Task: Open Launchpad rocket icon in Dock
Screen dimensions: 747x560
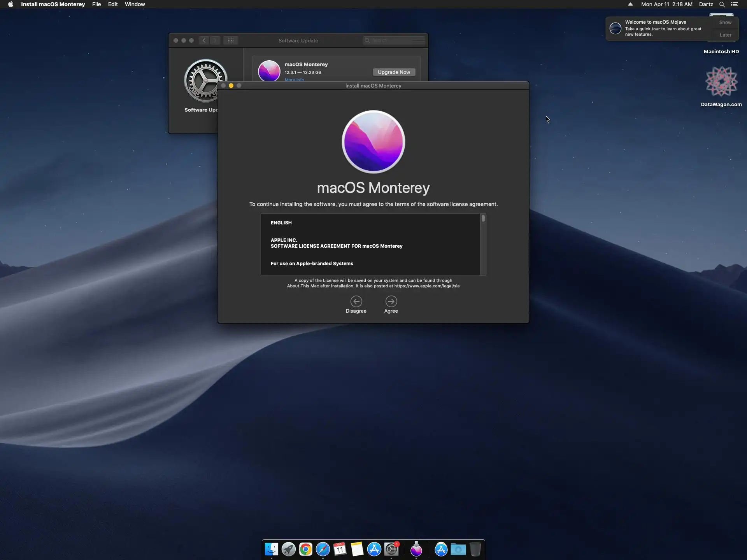Action: point(289,549)
